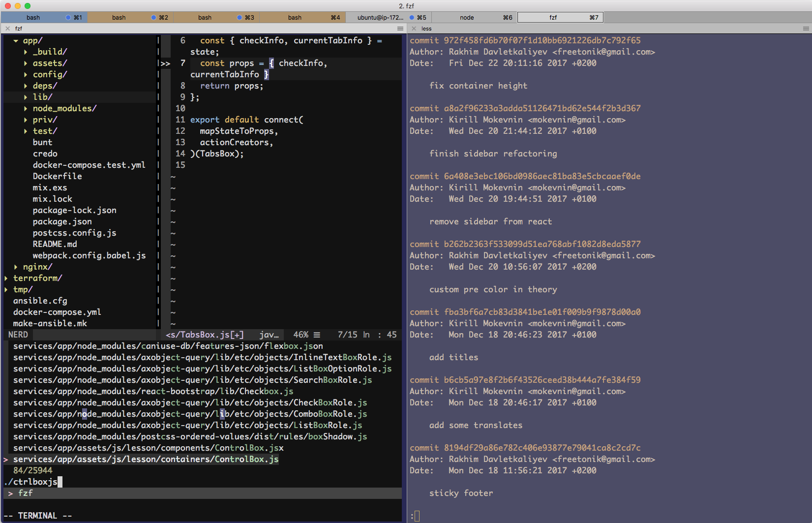Click the NERD label in the tree statusline

click(18, 335)
